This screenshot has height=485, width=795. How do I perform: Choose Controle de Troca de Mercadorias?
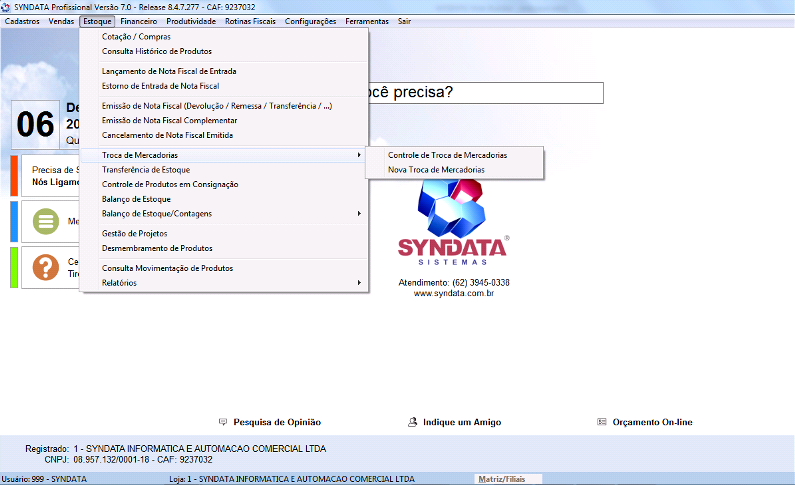454,155
